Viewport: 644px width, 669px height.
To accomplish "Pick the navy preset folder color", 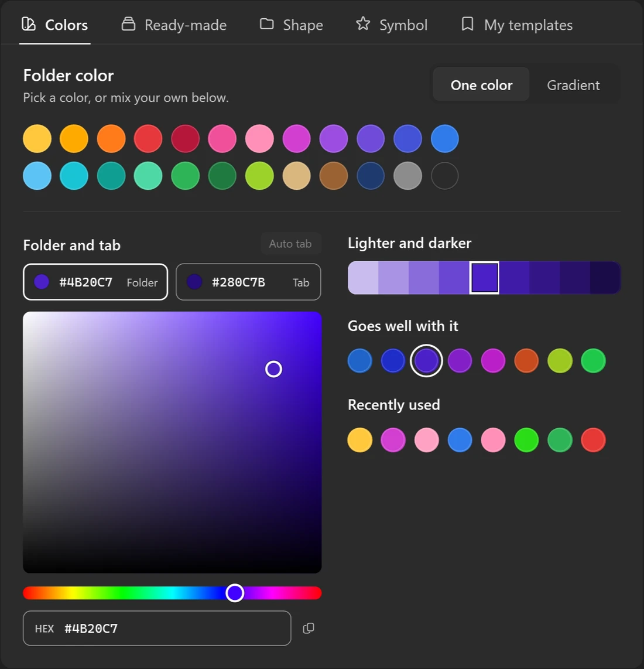I will [x=371, y=176].
